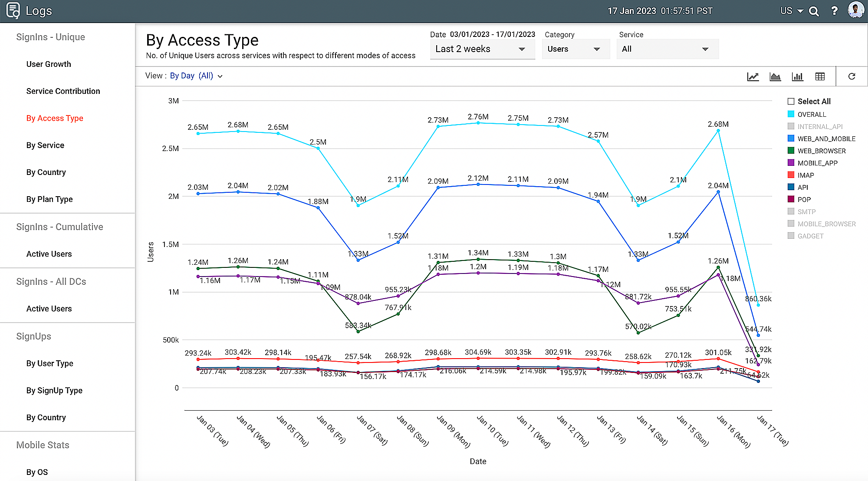Screen dimensions: 868x481
Task: Switch to bar chart view icon
Action: (x=798, y=77)
